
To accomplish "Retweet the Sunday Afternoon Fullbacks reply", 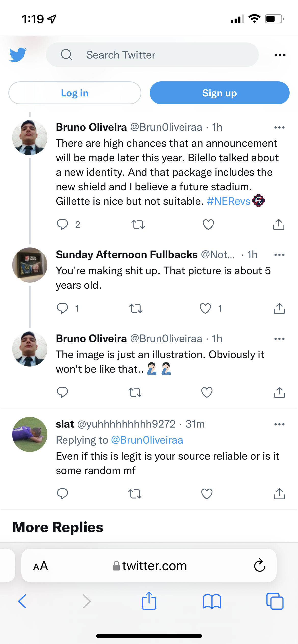I will coord(136,308).
